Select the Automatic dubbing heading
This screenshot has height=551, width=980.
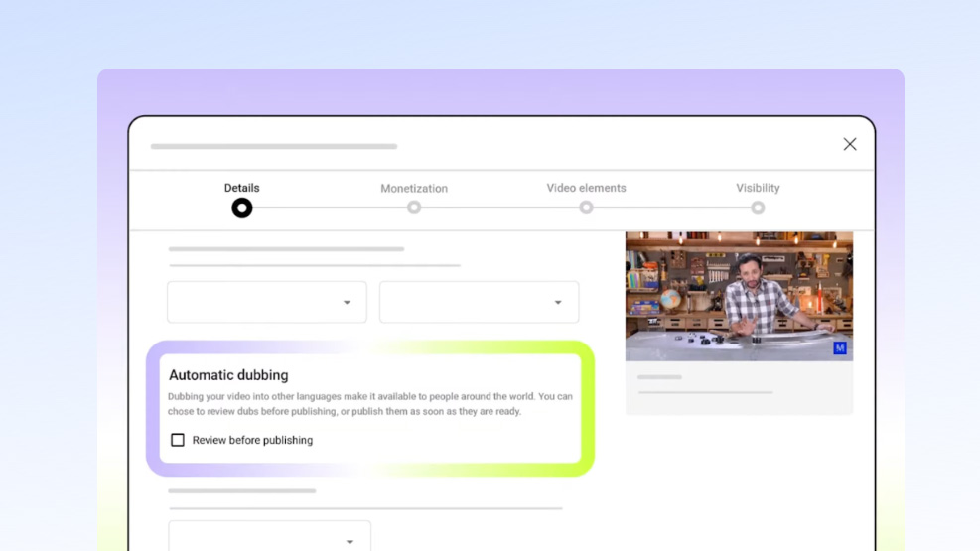(x=228, y=375)
